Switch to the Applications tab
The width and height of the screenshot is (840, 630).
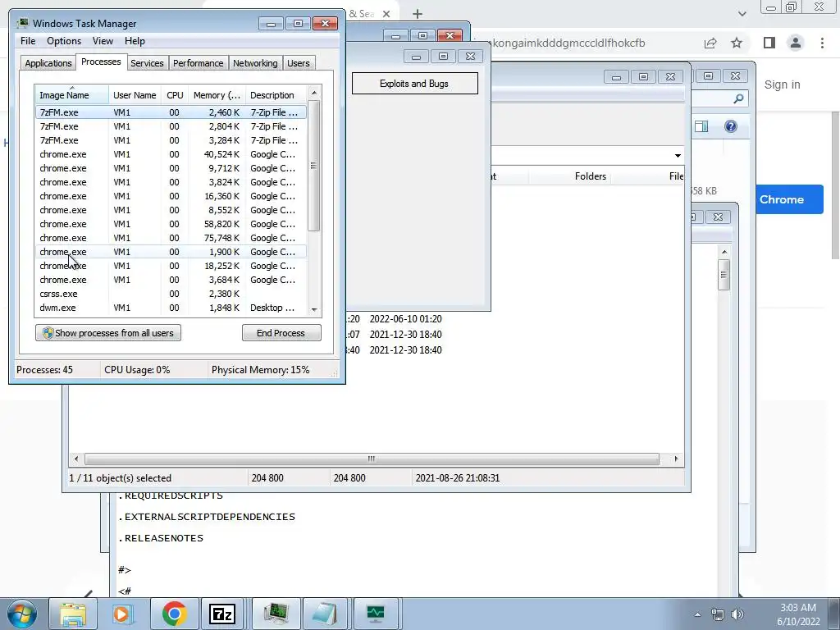pyautogui.click(x=48, y=63)
